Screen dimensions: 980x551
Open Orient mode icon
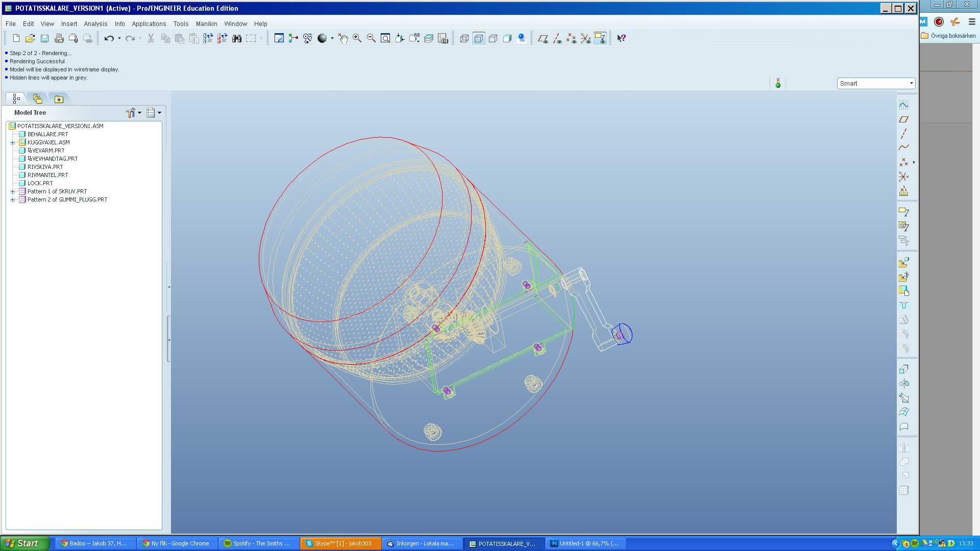pos(307,38)
